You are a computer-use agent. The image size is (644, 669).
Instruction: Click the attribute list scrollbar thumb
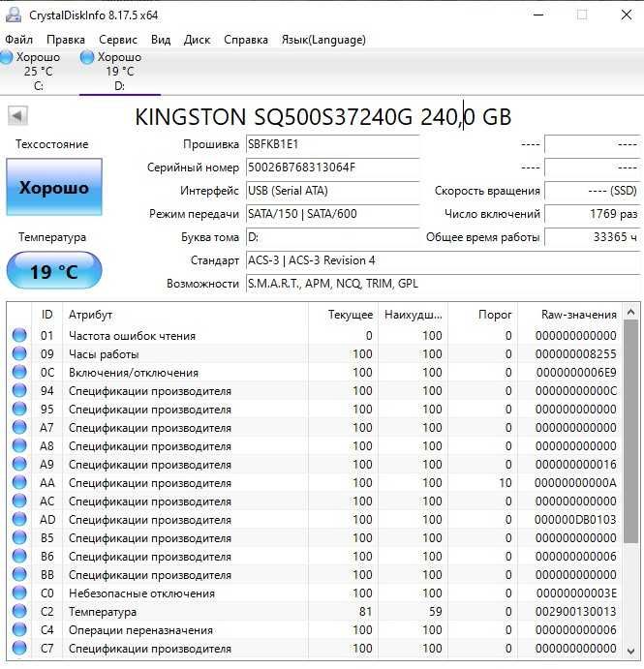pyautogui.click(x=630, y=432)
